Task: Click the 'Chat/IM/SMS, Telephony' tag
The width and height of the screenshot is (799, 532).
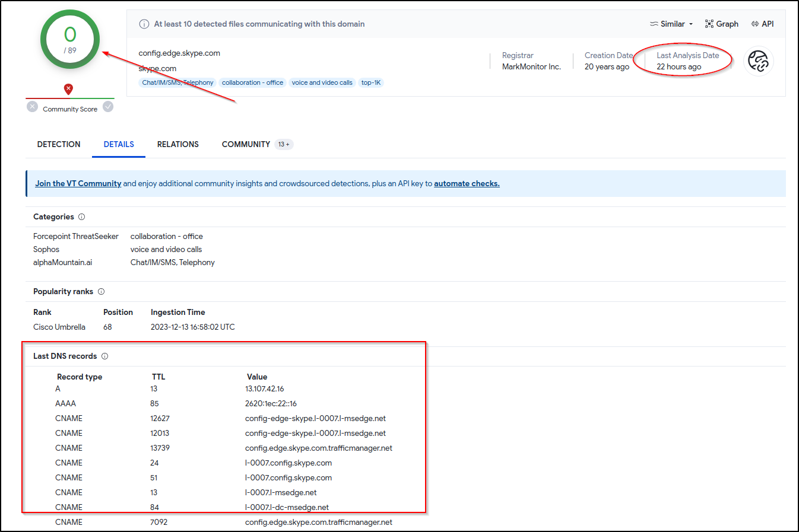Action: pos(177,83)
